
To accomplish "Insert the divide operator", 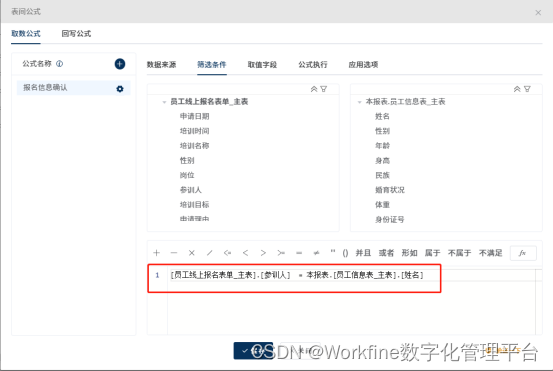I will (x=209, y=253).
